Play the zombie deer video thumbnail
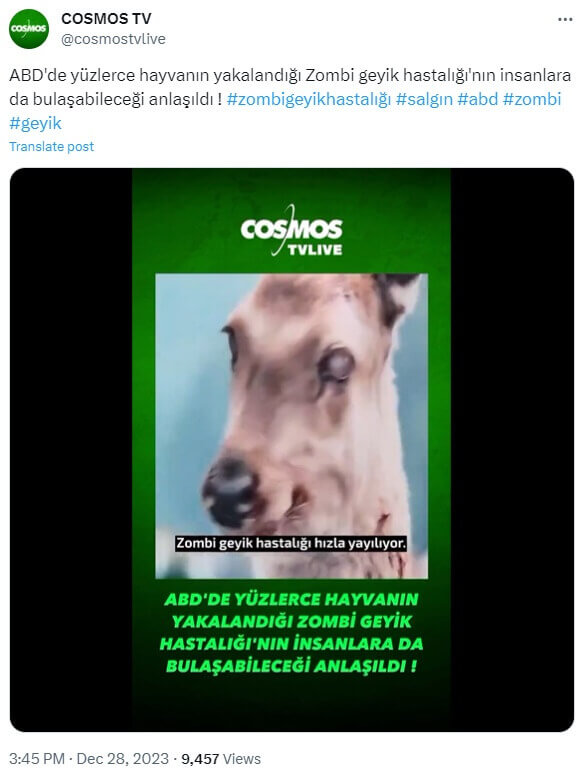The width and height of the screenshot is (579, 771). pyautogui.click(x=291, y=450)
